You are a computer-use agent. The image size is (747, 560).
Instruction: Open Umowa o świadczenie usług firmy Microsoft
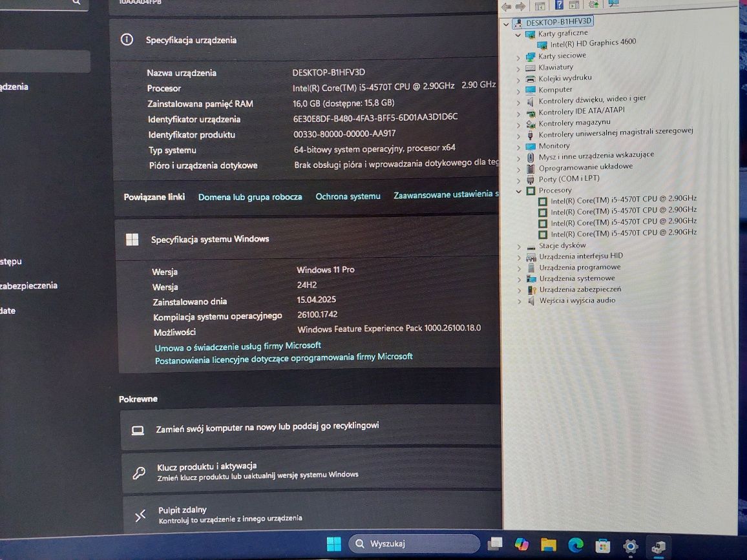click(238, 347)
